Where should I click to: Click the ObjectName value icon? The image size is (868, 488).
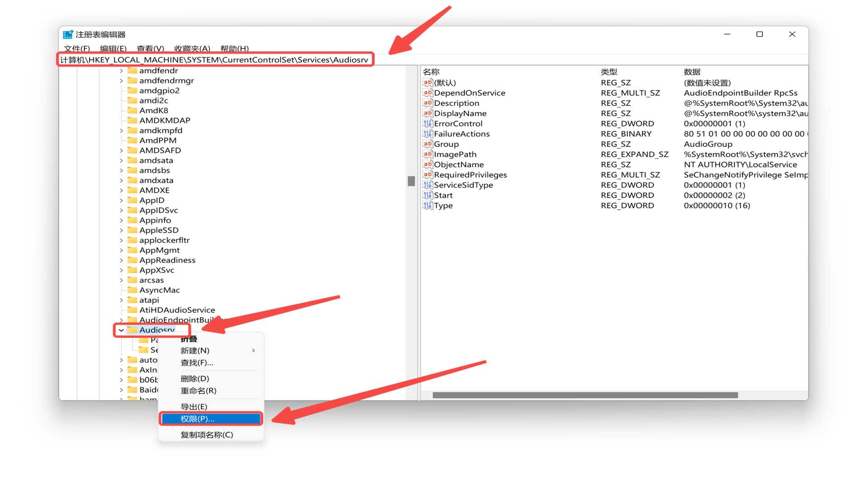pos(428,164)
